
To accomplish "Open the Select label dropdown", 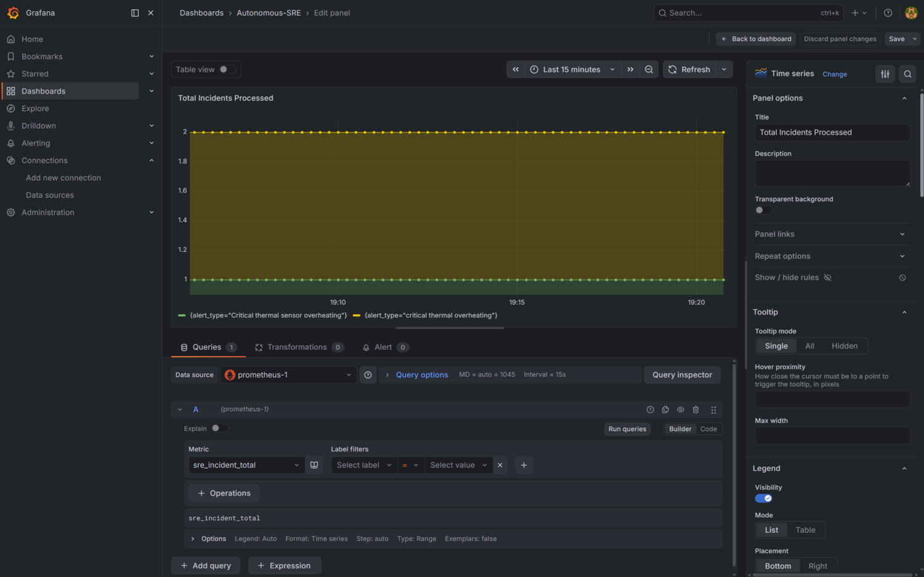I will click(x=364, y=465).
